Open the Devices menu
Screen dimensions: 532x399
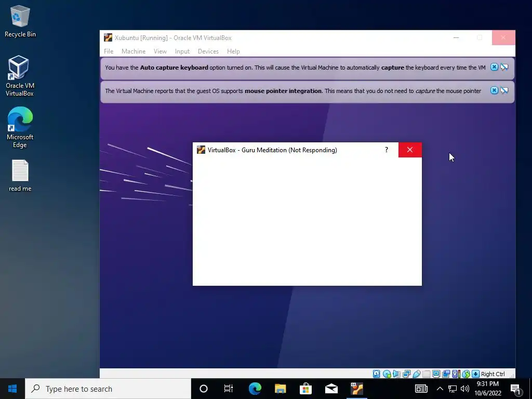click(208, 51)
